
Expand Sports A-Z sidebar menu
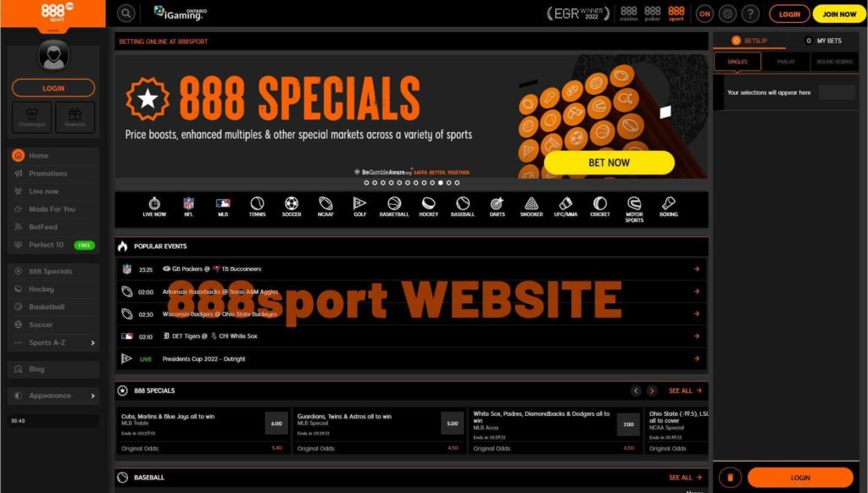53,342
